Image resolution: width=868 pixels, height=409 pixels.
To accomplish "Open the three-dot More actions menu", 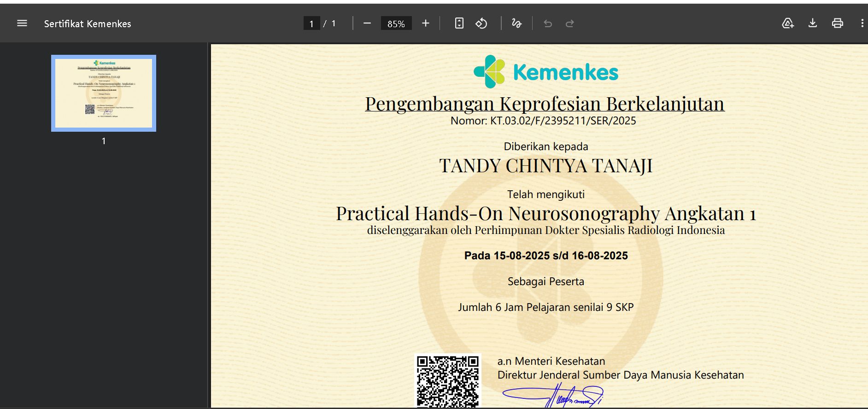I will 862,23.
